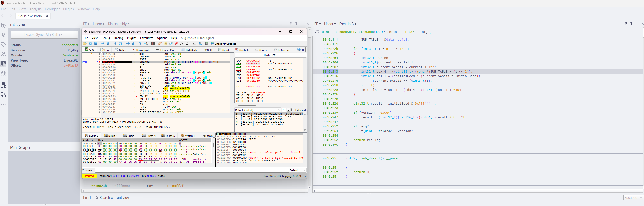Click the Hide FPU button
The width and height of the screenshot is (644, 206).
tap(271, 55)
